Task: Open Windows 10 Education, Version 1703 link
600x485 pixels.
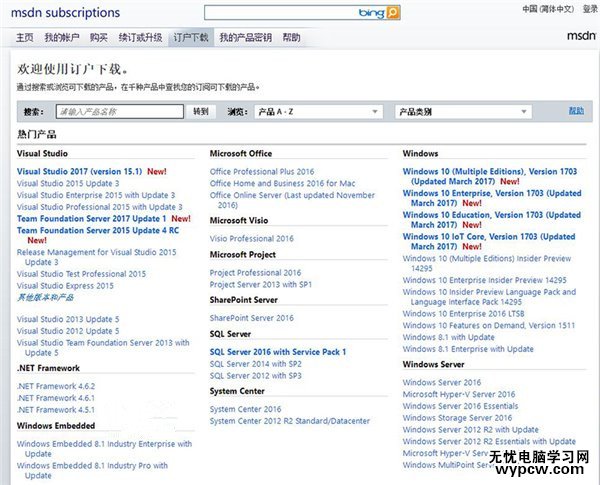Action: tap(492, 220)
